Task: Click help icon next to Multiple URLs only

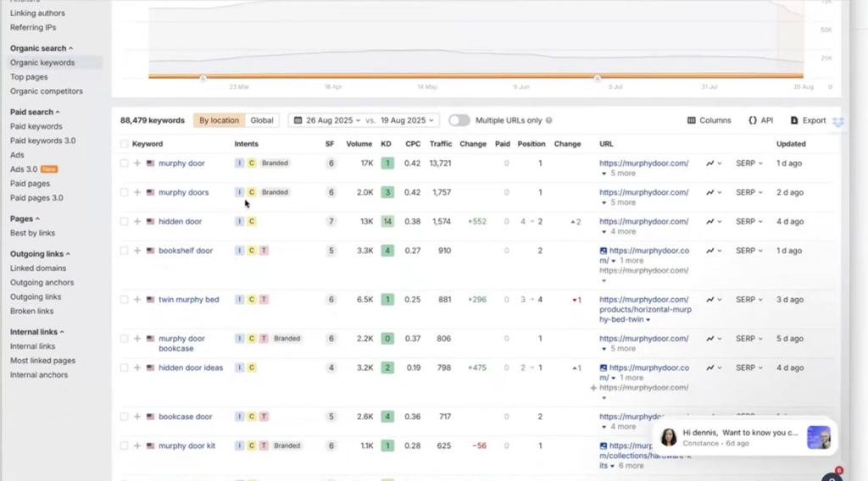Action: [548, 120]
